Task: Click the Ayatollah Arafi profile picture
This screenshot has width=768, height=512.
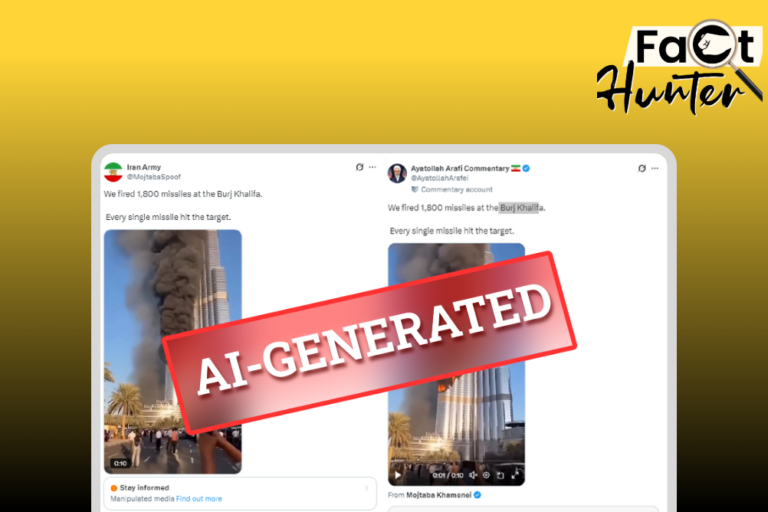Action: tap(397, 173)
